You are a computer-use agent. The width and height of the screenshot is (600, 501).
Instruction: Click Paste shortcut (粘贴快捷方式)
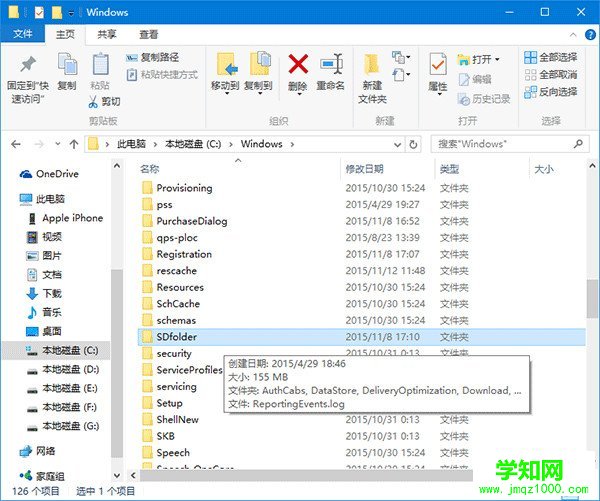point(162,74)
